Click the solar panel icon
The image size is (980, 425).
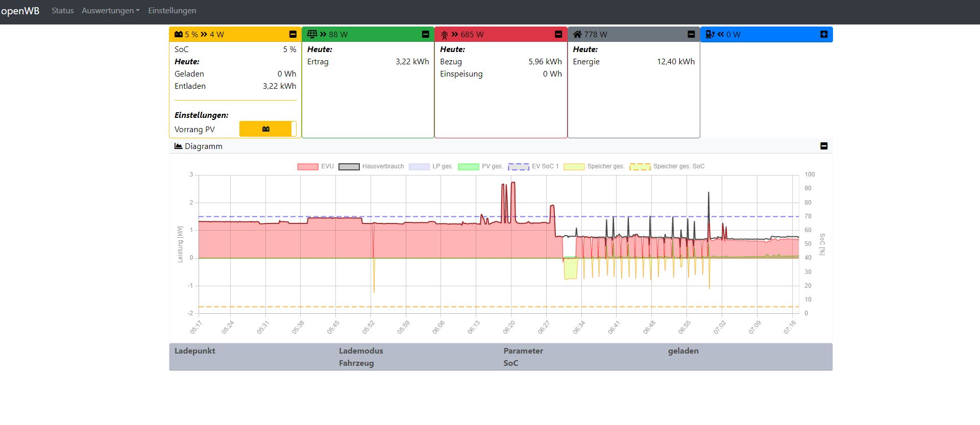pos(312,34)
